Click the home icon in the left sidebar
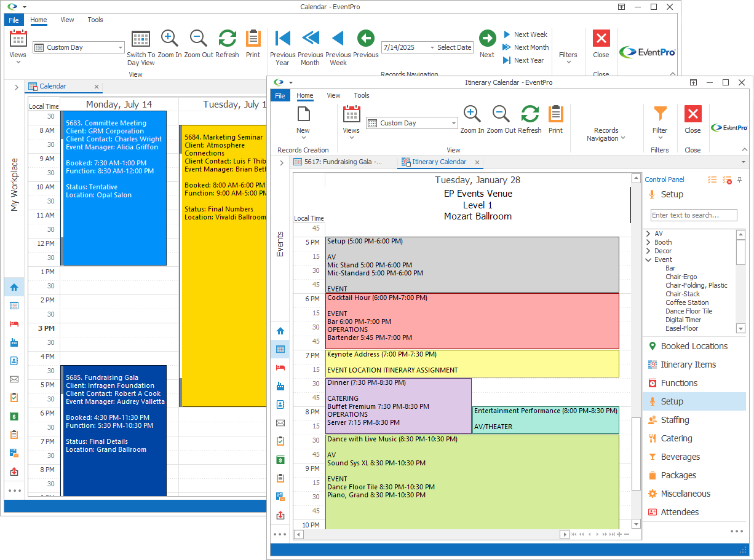Viewport: 754px width, 560px height. (280, 331)
